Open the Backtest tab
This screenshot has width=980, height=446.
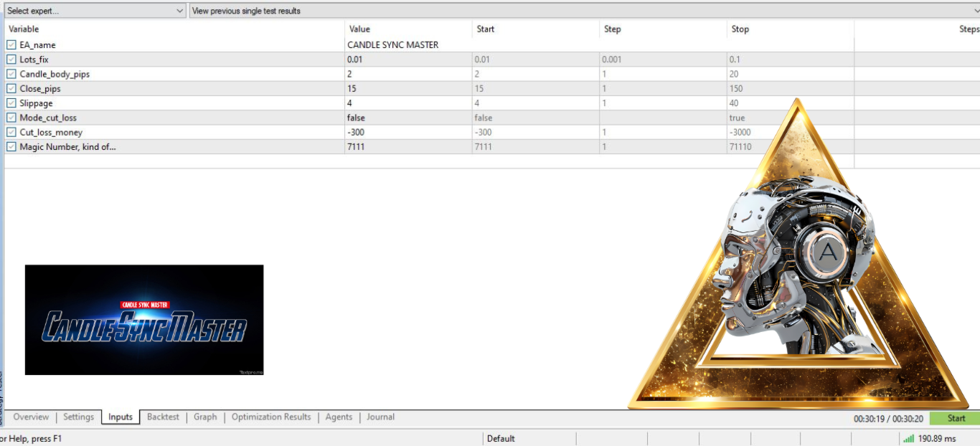pyautogui.click(x=163, y=417)
